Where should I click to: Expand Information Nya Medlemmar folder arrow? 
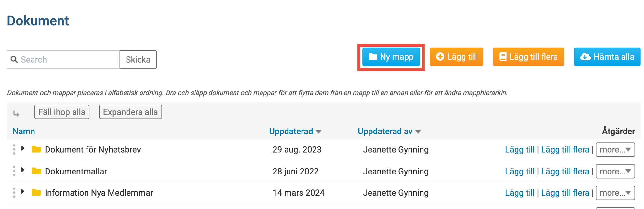point(23,191)
